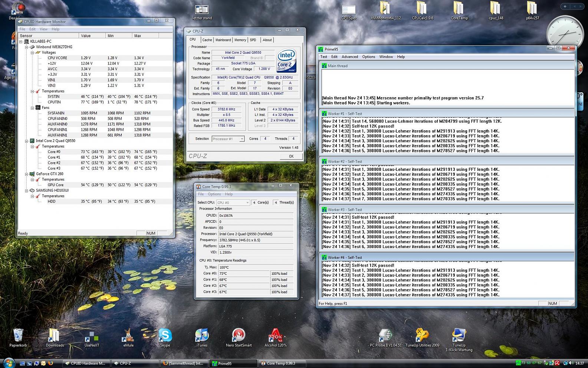Open Core Temp Options menu
This screenshot has height=368, width=588.
tap(214, 194)
